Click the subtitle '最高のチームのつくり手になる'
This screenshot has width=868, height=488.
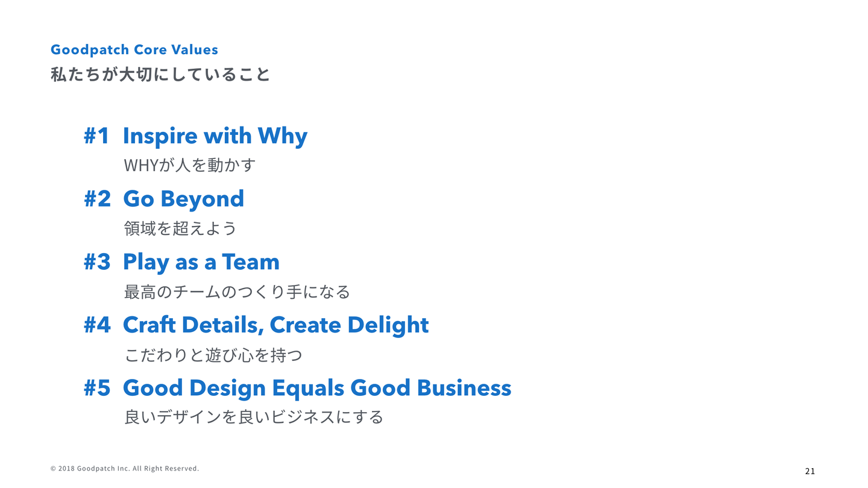[x=236, y=292]
